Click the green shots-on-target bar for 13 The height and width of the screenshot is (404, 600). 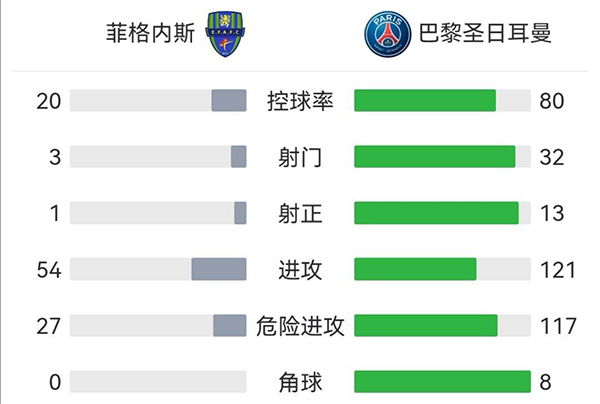pos(436,213)
